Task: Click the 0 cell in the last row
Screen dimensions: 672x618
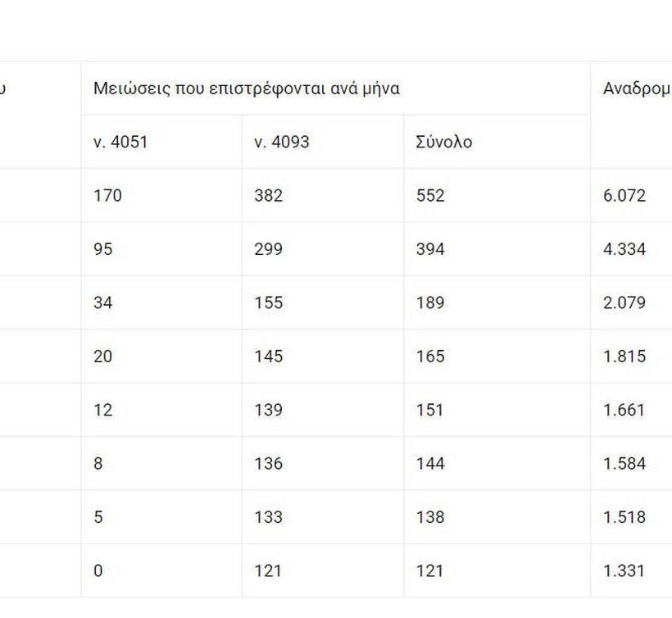Action: point(98,570)
